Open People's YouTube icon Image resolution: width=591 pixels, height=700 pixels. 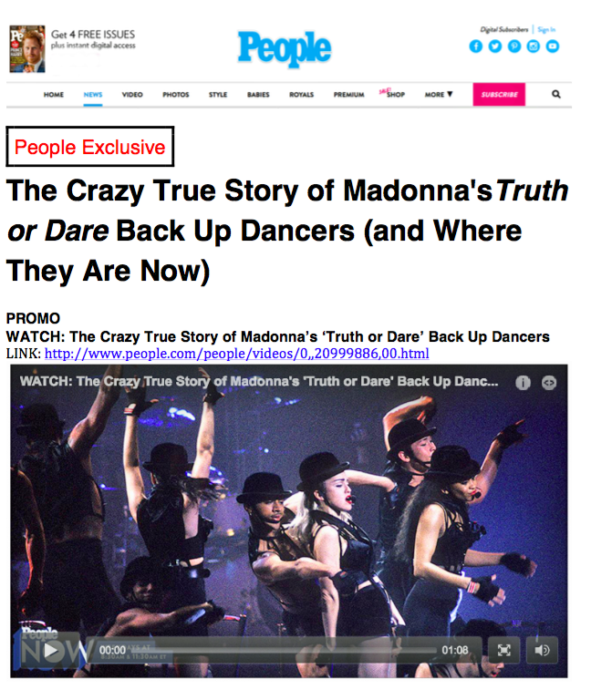(552, 46)
